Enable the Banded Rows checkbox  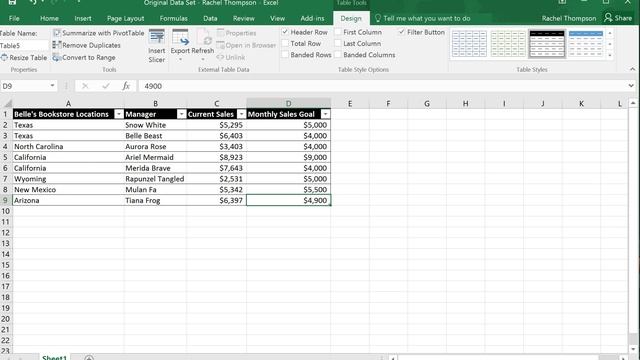(285, 55)
